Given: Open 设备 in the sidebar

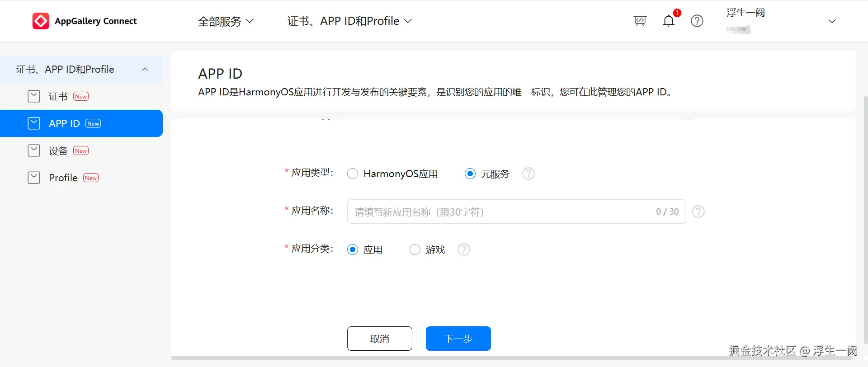Looking at the screenshot, I should [x=81, y=151].
